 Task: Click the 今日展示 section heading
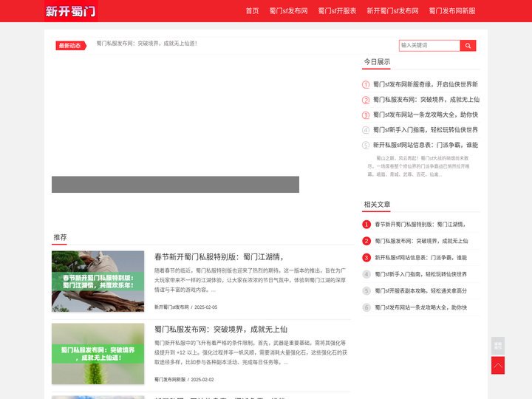(x=377, y=62)
